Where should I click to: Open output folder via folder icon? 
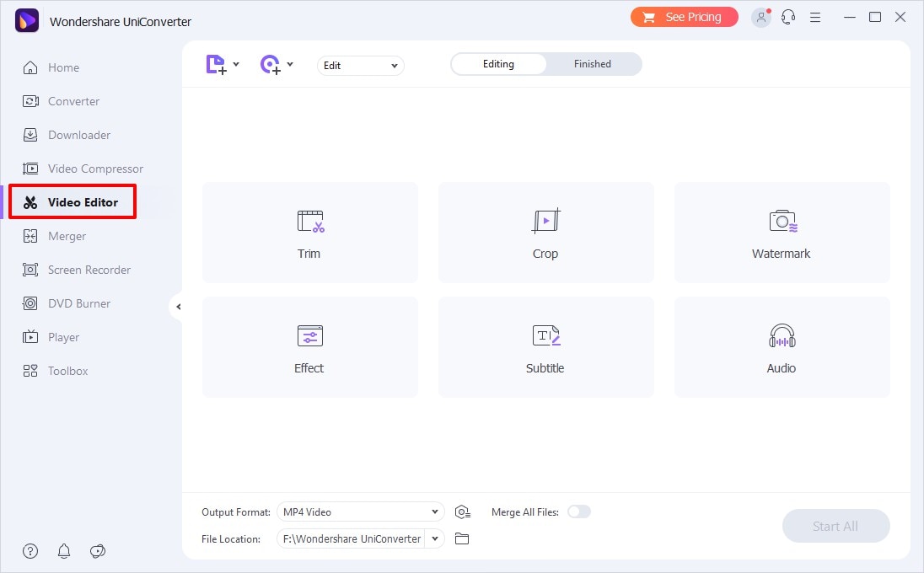click(x=462, y=538)
